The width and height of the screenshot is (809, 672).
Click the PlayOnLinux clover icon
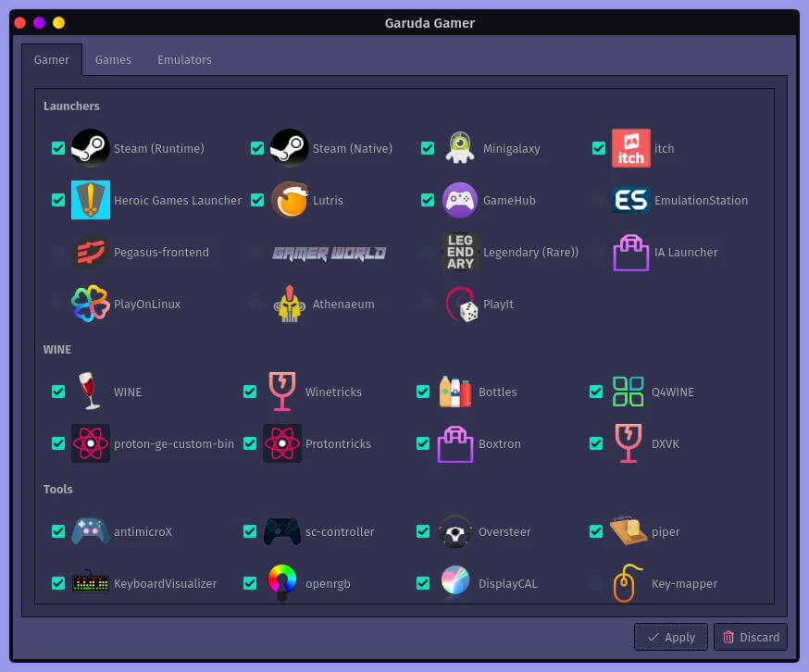tap(91, 304)
